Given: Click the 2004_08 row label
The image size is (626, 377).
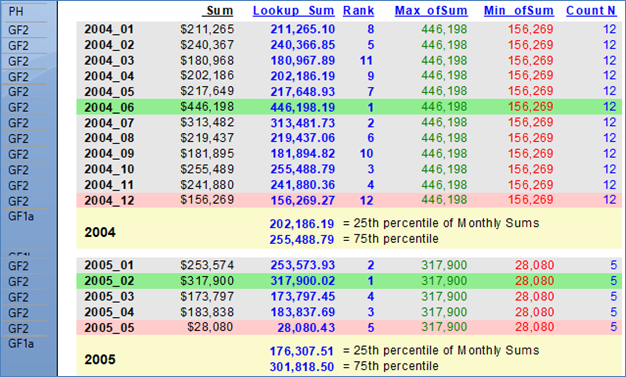Looking at the screenshot, I should click(x=109, y=138).
